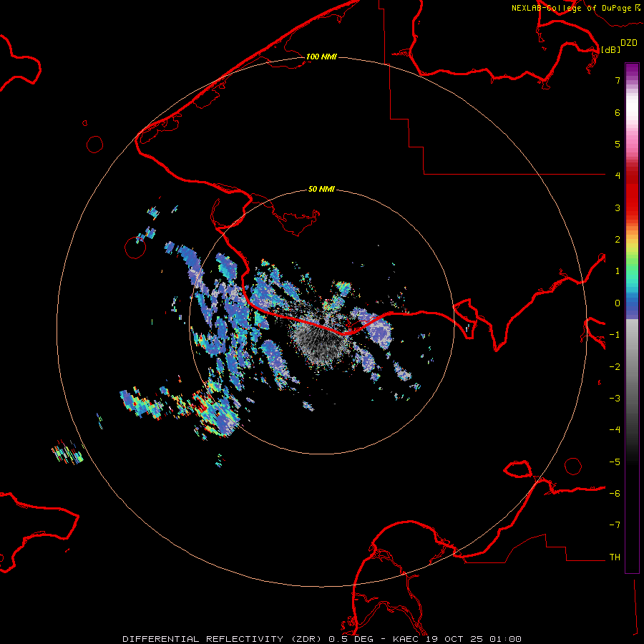Click the red segment of the color bar
The image size is (644, 644).
pyautogui.click(x=632, y=191)
